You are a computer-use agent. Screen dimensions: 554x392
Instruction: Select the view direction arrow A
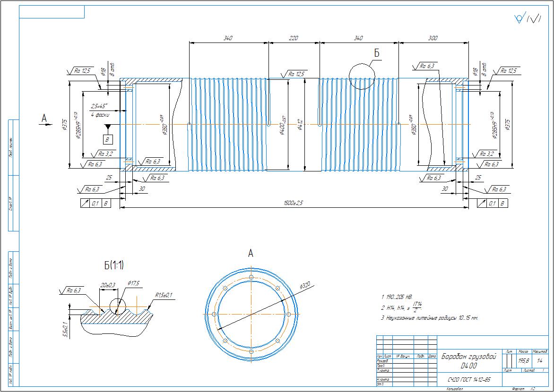45,120
